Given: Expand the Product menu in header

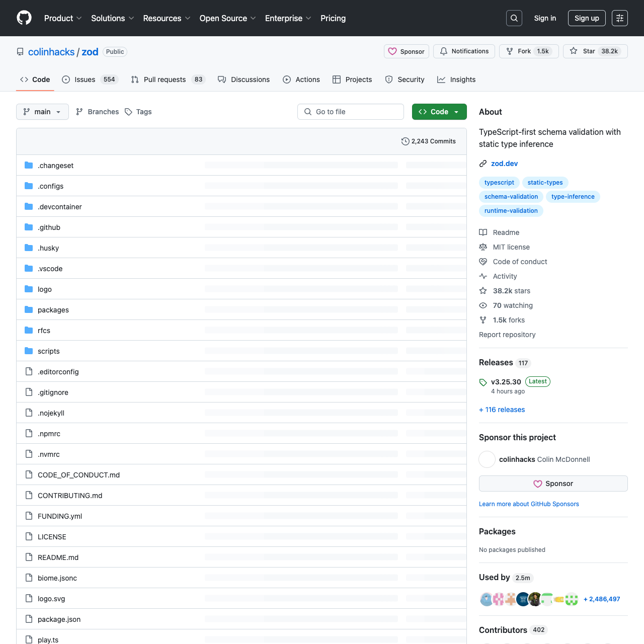Looking at the screenshot, I should [x=63, y=18].
